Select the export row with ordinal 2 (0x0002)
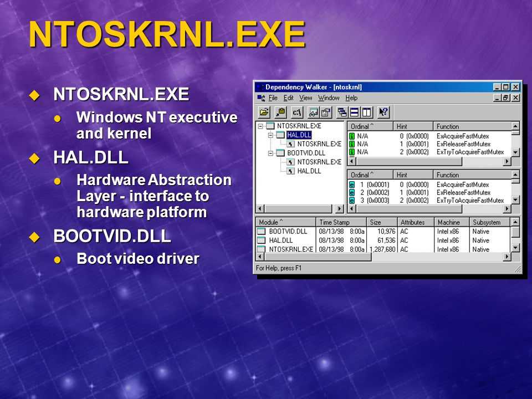 429,193
